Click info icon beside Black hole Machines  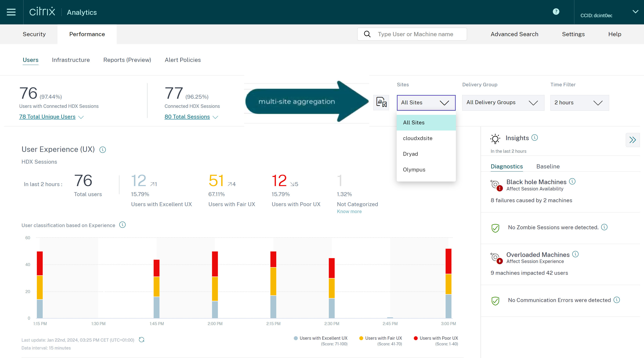(572, 181)
